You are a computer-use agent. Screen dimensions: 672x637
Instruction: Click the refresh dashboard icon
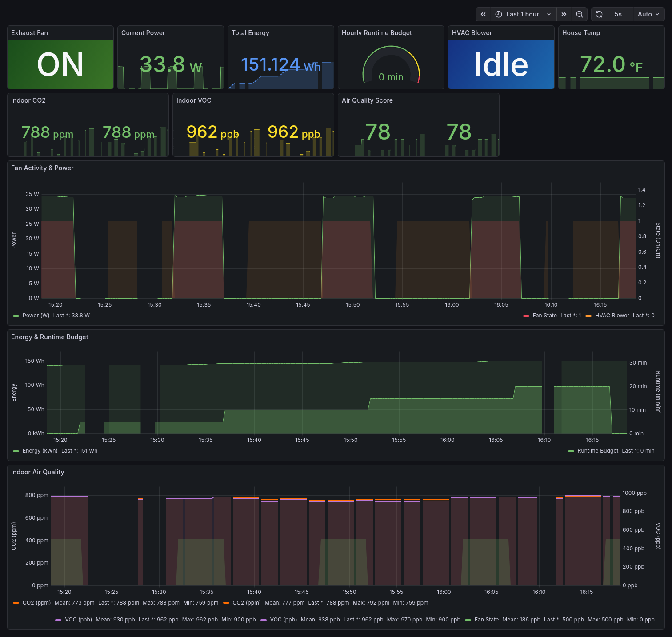pyautogui.click(x=599, y=14)
